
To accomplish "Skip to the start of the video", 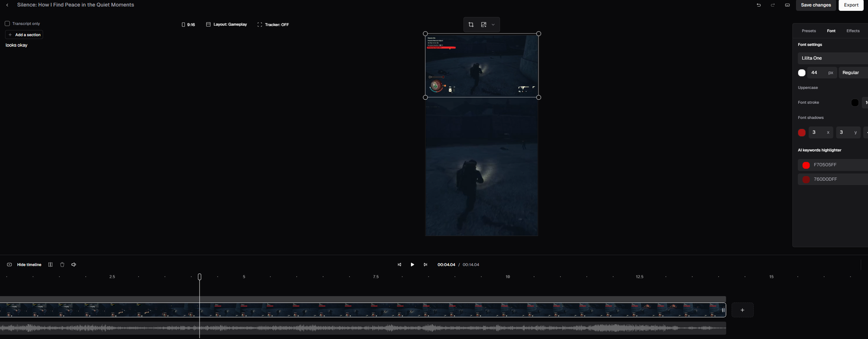I will 399,265.
